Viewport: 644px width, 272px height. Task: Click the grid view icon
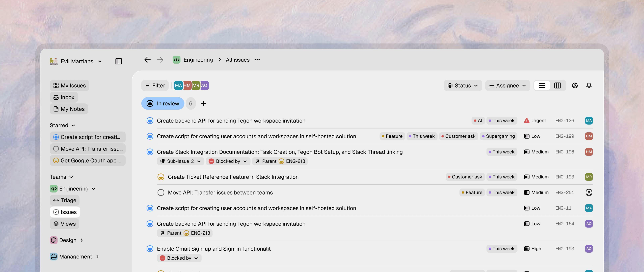coord(557,85)
